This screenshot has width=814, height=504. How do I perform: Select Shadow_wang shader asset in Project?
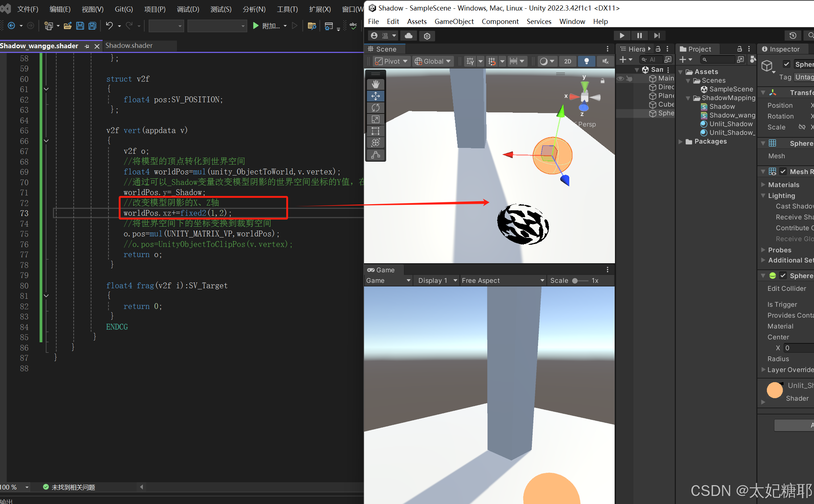(732, 115)
